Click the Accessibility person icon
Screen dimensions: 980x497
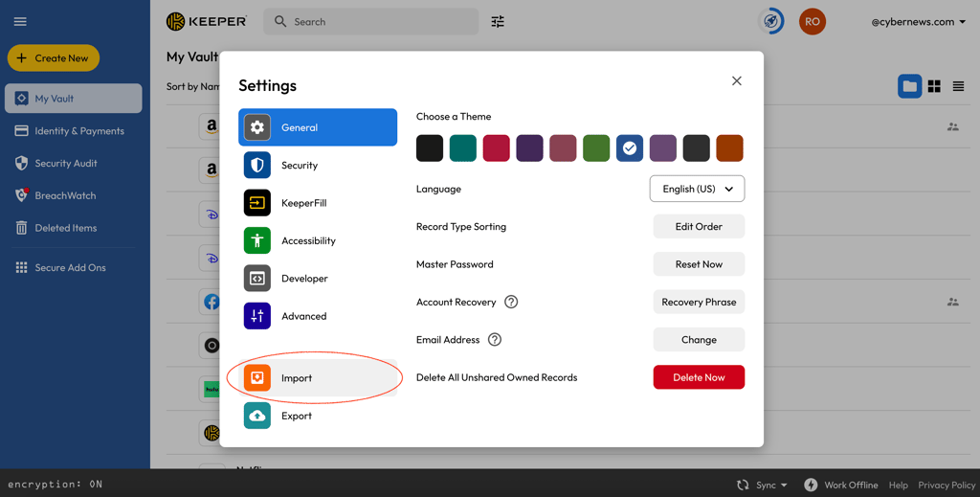tap(256, 240)
